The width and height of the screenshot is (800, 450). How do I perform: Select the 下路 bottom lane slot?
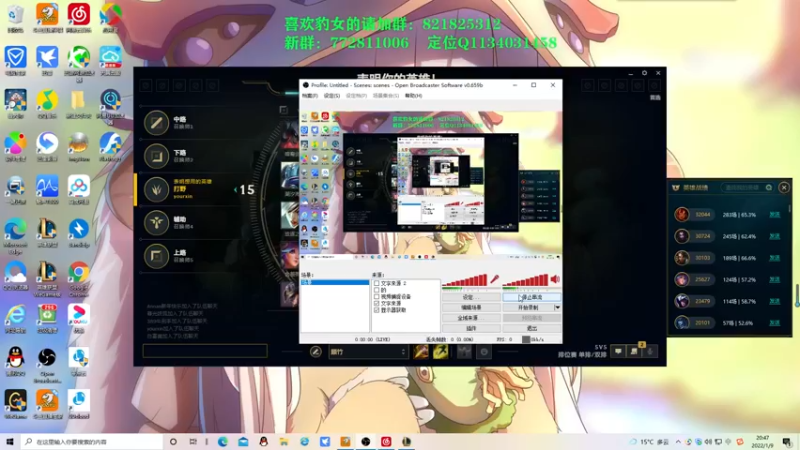click(x=199, y=156)
